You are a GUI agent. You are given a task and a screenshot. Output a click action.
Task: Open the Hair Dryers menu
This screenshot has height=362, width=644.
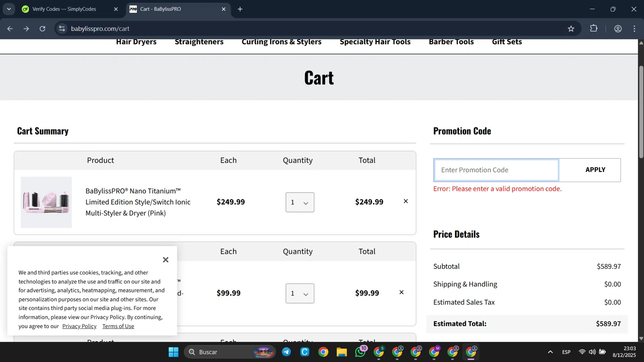click(136, 42)
